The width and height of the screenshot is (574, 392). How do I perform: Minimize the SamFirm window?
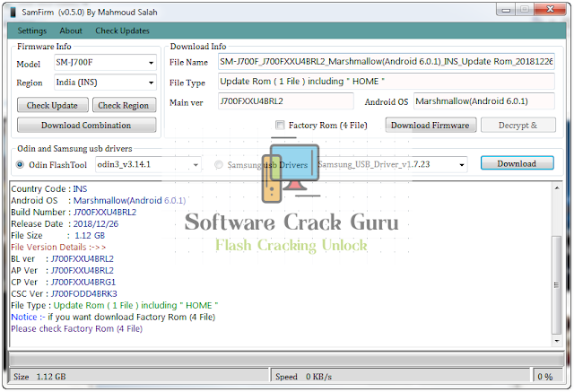506,10
